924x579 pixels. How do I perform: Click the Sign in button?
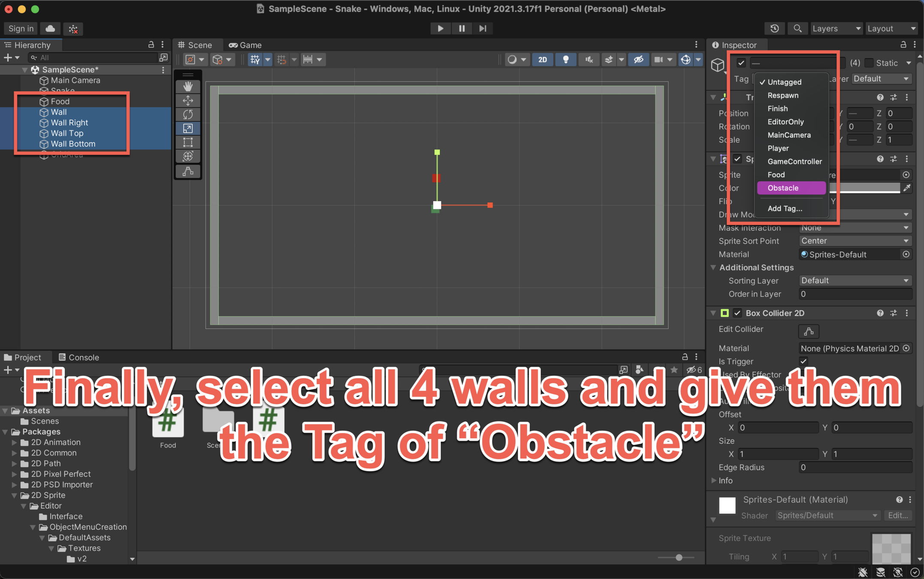click(21, 28)
